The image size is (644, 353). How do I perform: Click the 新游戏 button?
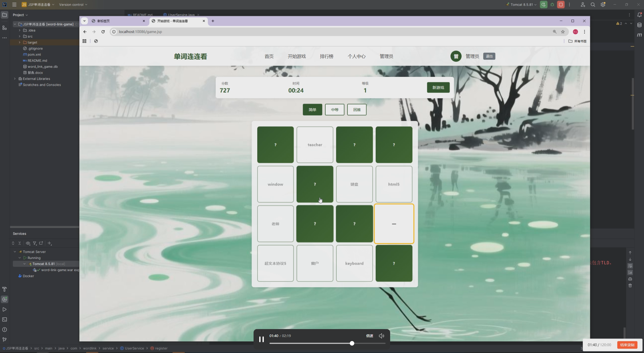click(x=438, y=87)
